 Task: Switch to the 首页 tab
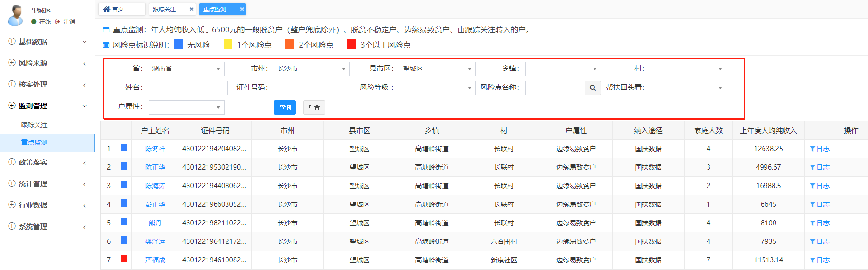[x=122, y=9]
